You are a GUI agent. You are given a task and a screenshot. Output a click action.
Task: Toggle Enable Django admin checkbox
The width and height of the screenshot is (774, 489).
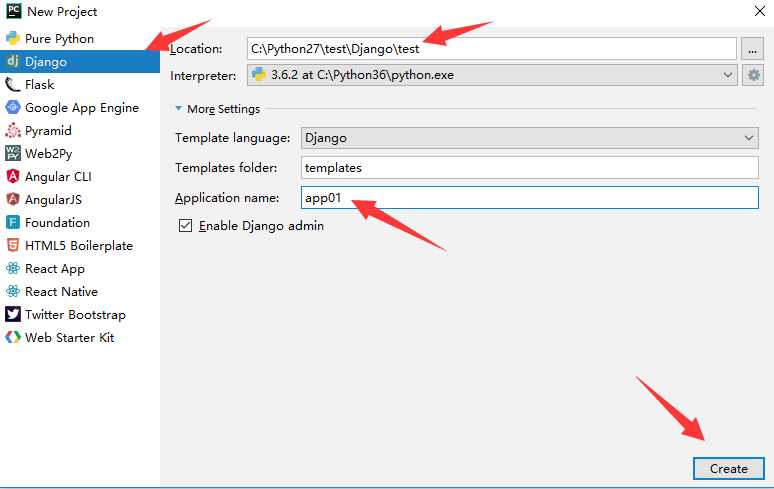click(185, 226)
